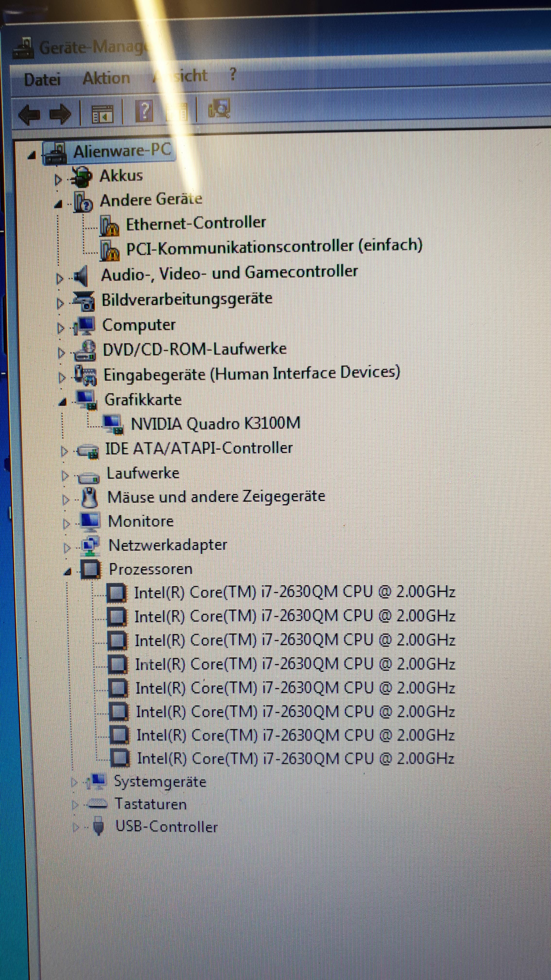Expand DVD/CD-ROM-Laufwerke category
This screenshot has height=980, width=551.
61,353
